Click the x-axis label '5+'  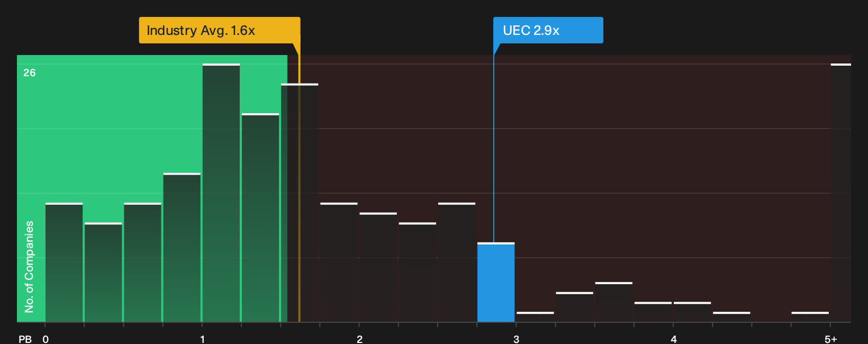[x=831, y=339]
